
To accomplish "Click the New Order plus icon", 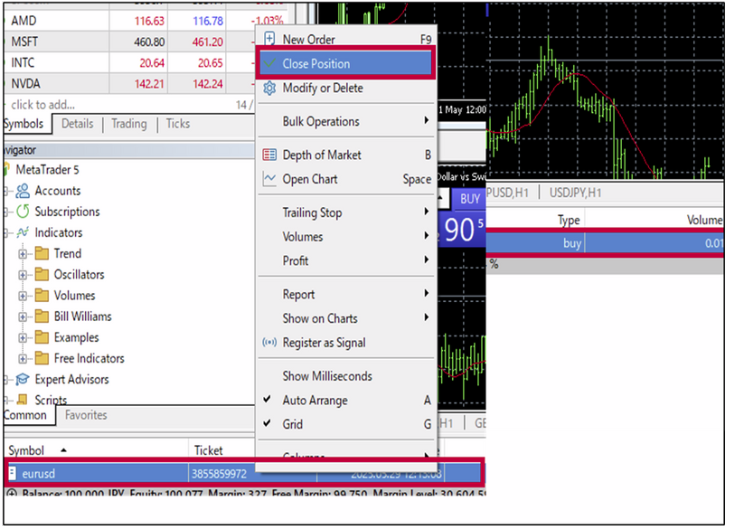I will tap(268, 39).
